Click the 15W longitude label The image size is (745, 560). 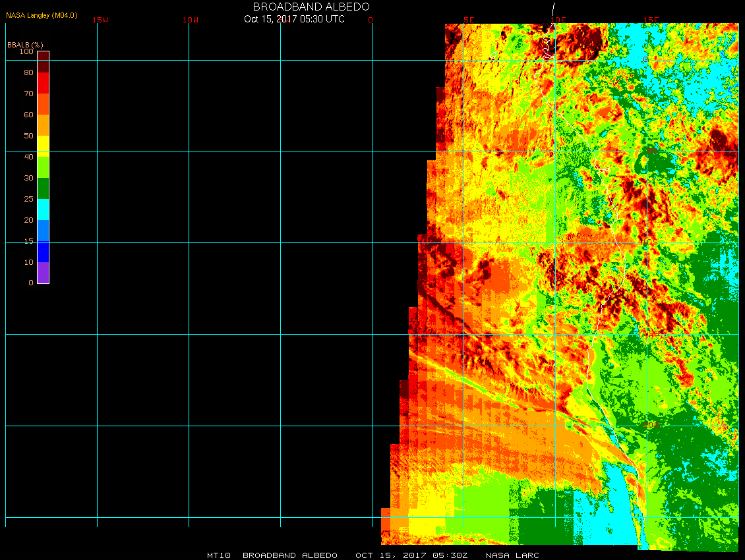[100, 20]
